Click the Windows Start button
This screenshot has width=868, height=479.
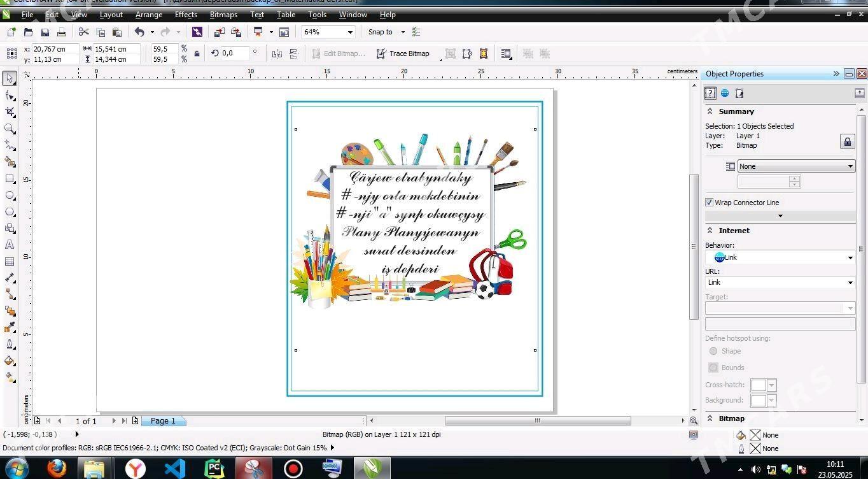coord(17,469)
